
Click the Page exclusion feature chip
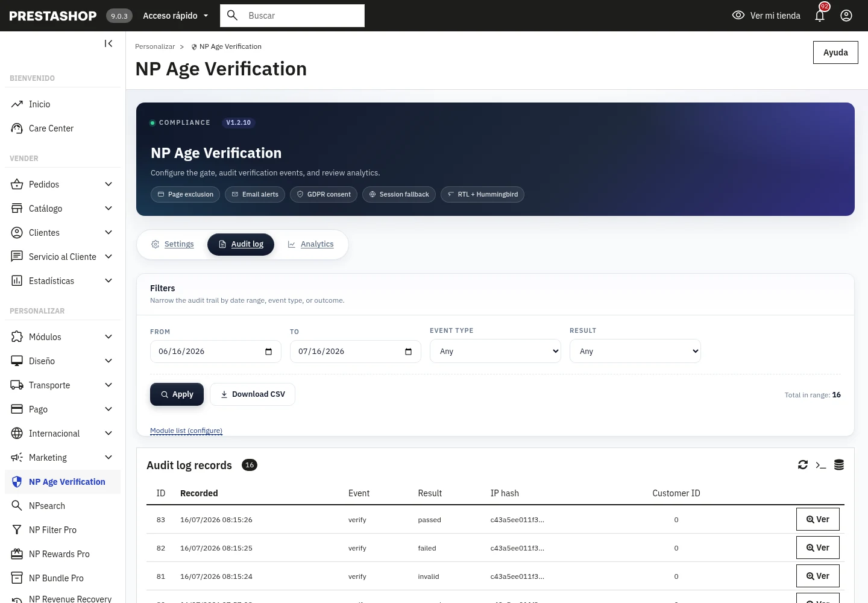pyautogui.click(x=185, y=194)
